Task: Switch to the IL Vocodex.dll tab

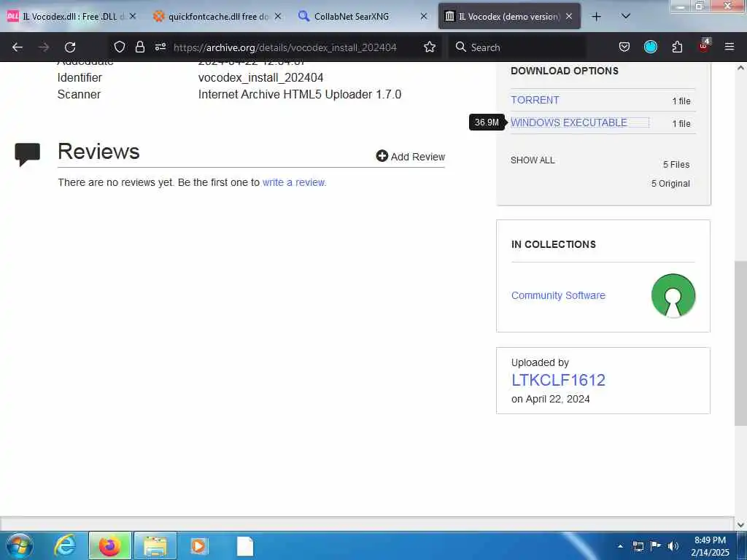Action: [x=71, y=17]
